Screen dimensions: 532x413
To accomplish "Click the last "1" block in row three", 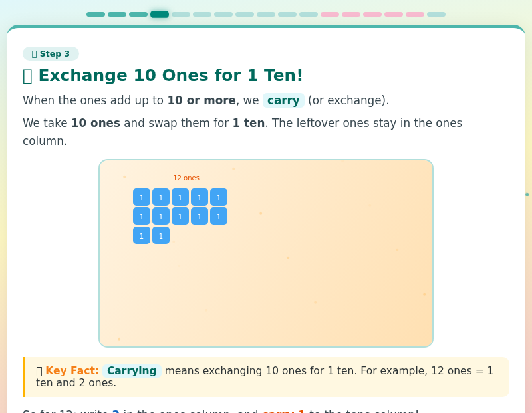I will tap(160, 235).
